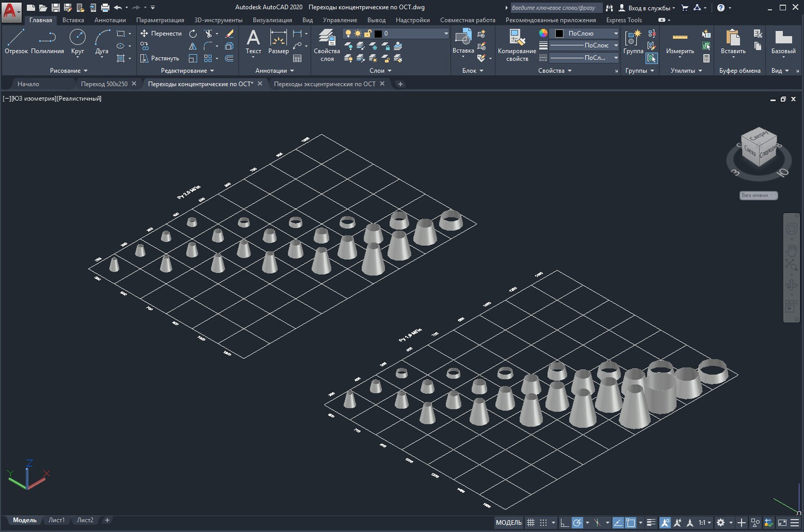This screenshot has width=804, height=532.
Task: Click the Базовый base view icon
Action: [783, 42]
